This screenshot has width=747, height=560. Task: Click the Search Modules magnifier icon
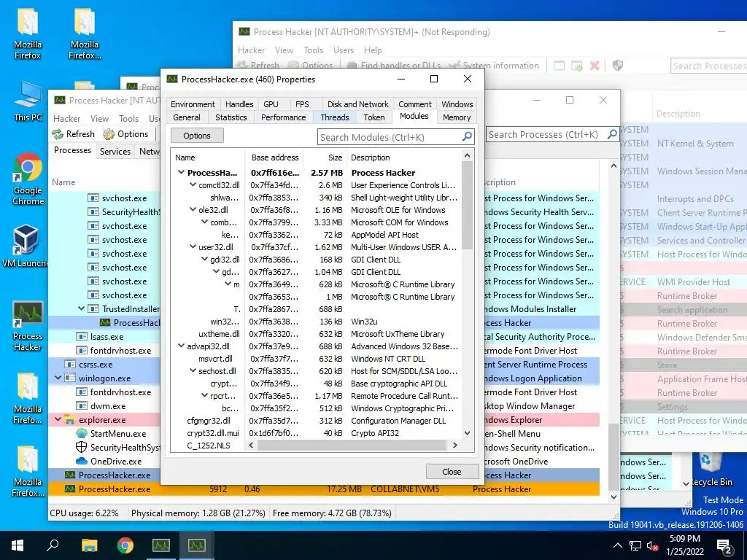click(x=468, y=136)
